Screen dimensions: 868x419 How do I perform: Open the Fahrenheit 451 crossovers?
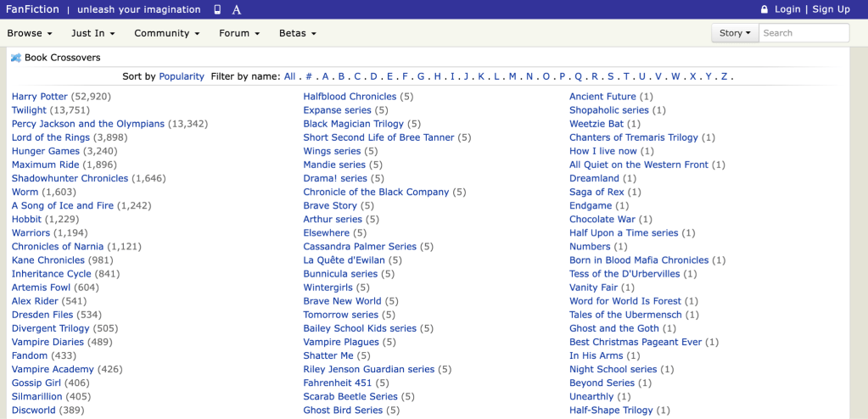(x=338, y=383)
